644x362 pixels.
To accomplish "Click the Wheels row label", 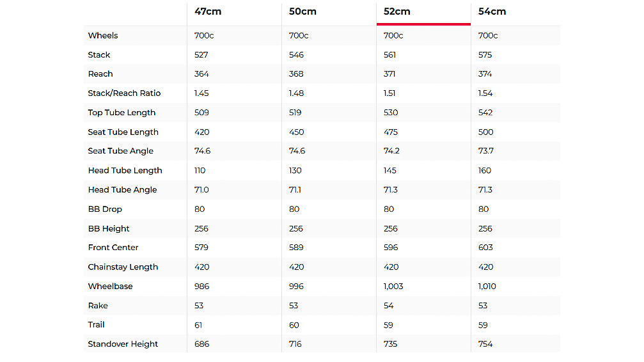I will (x=103, y=36).
